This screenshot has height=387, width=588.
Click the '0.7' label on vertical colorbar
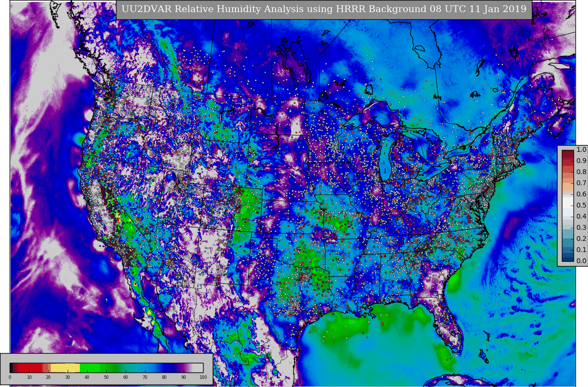[x=581, y=183]
